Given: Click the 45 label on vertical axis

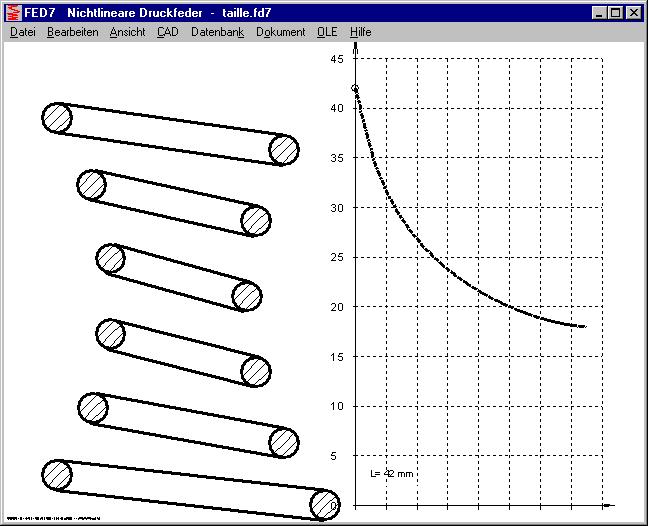Looking at the screenshot, I should [x=336, y=59].
